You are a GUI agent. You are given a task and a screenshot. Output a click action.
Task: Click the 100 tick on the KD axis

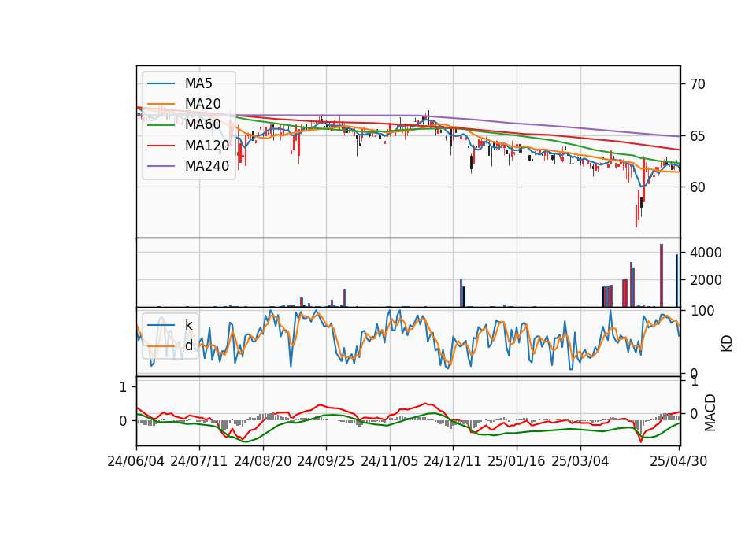click(x=702, y=311)
